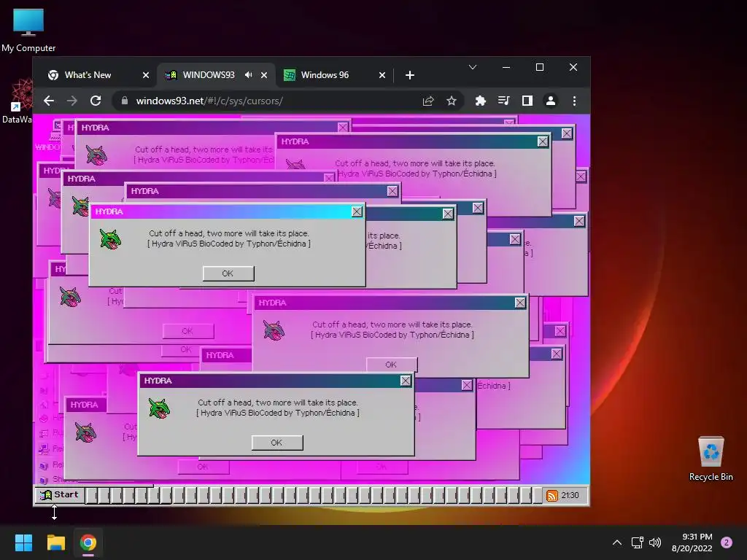Open the DataWa desktop shortcut
This screenshot has width=747, height=560.
pyautogui.click(x=18, y=102)
